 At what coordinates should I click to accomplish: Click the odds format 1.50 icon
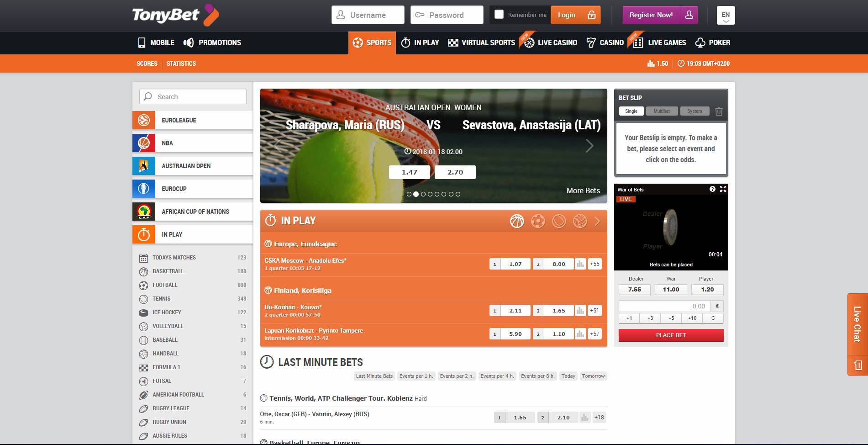651,64
